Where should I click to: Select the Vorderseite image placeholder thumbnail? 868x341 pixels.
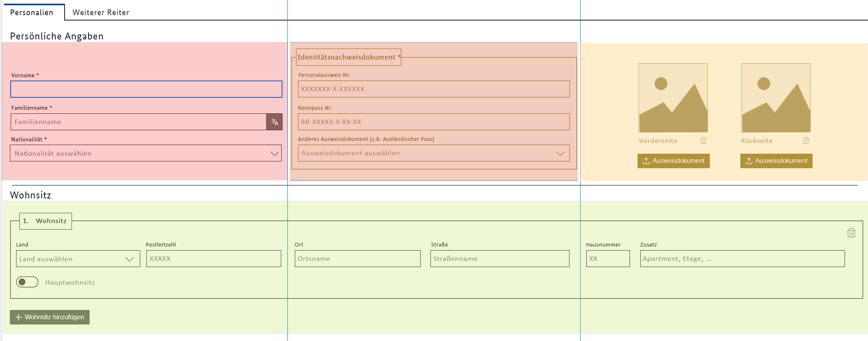click(x=673, y=98)
